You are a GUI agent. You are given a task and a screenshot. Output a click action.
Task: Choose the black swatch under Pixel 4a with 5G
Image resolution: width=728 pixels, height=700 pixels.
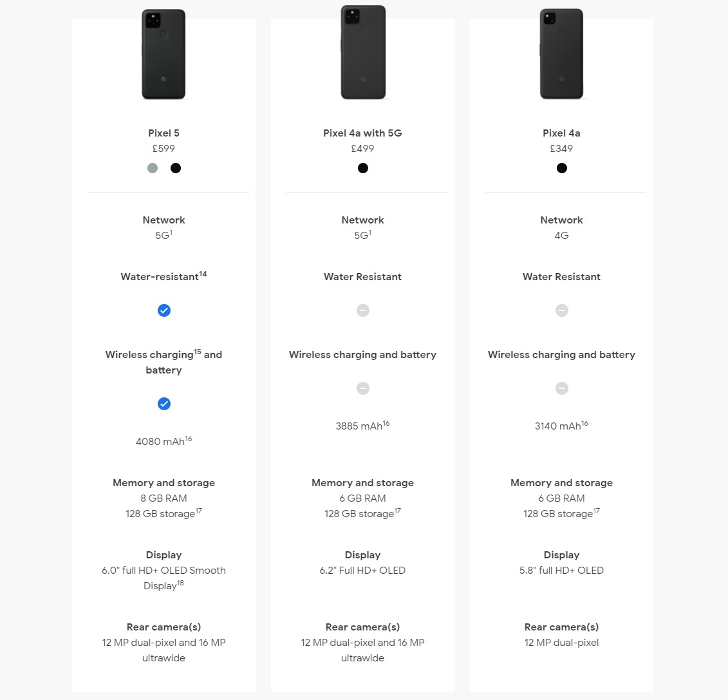(x=363, y=168)
